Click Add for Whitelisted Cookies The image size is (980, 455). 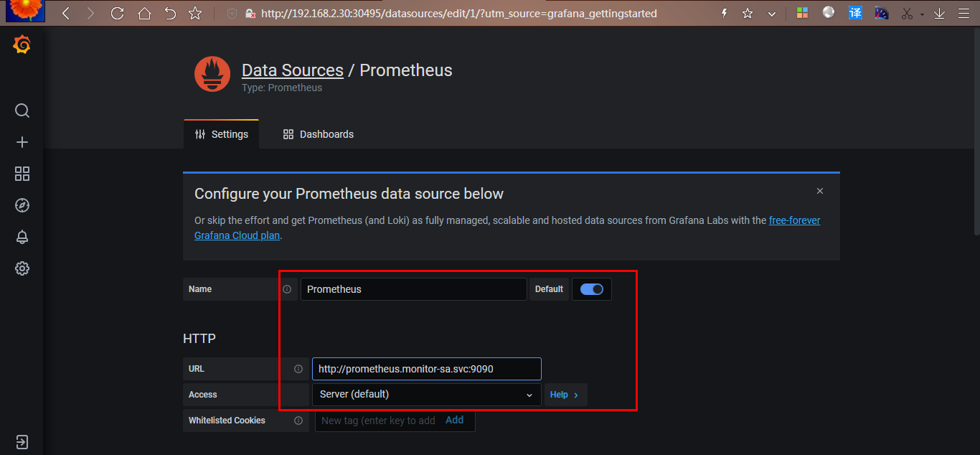coord(455,420)
